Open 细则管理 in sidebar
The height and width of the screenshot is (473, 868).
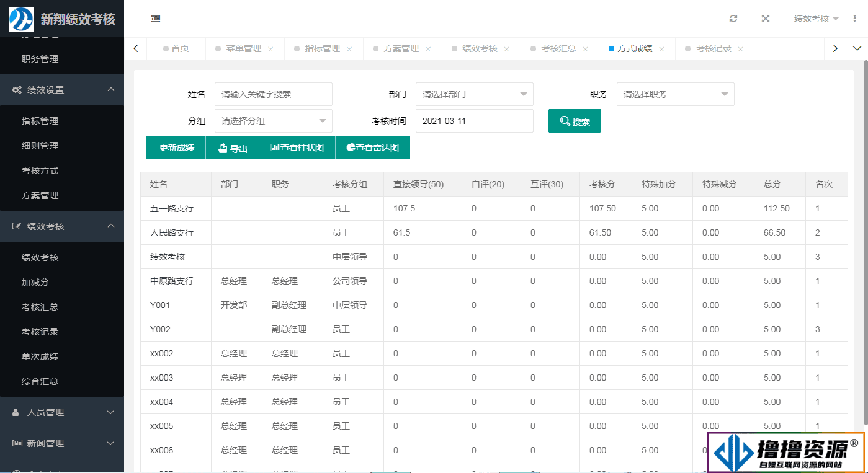(x=62, y=146)
